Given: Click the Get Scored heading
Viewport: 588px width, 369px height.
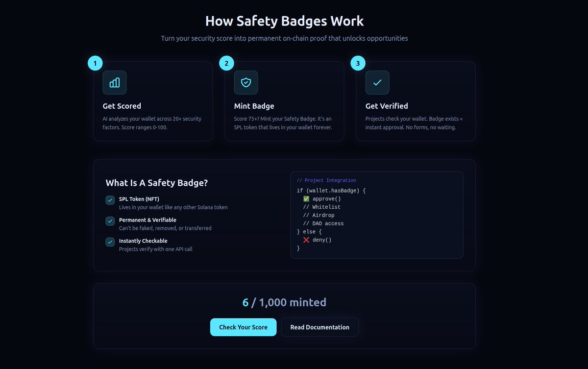Looking at the screenshot, I should (122, 106).
